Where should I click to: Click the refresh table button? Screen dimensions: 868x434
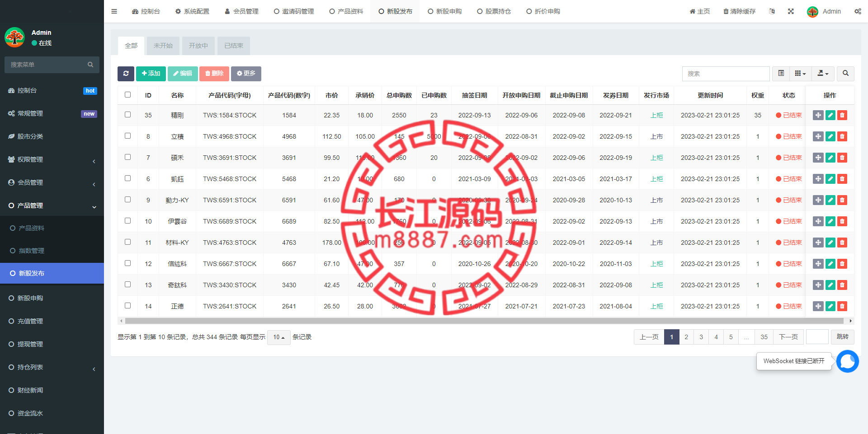click(126, 74)
